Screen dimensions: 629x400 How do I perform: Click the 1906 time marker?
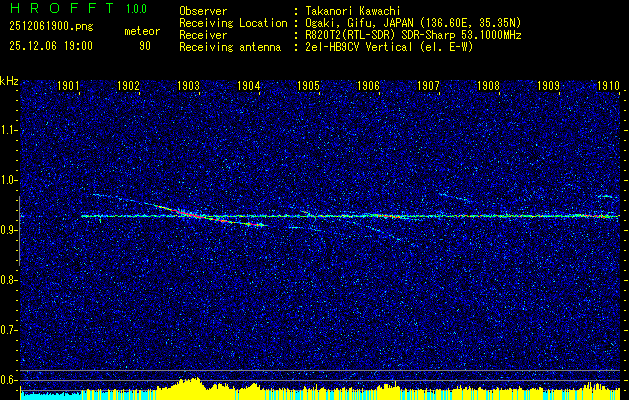(x=368, y=85)
